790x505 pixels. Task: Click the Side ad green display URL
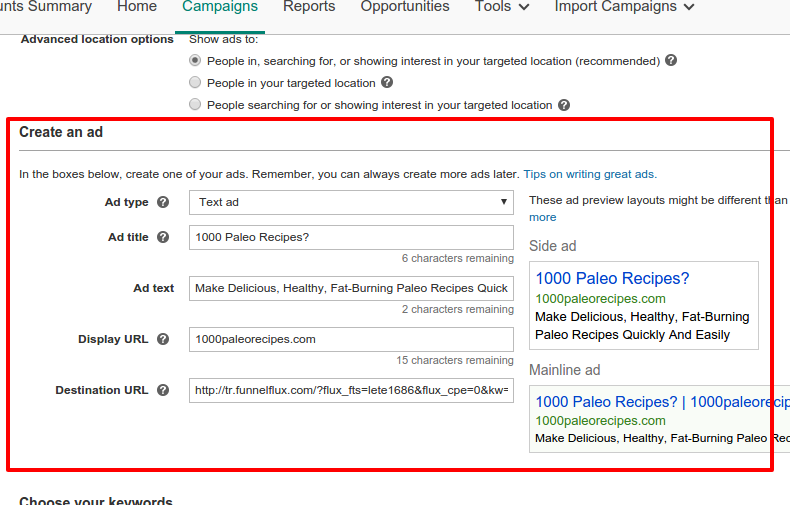[600, 299]
